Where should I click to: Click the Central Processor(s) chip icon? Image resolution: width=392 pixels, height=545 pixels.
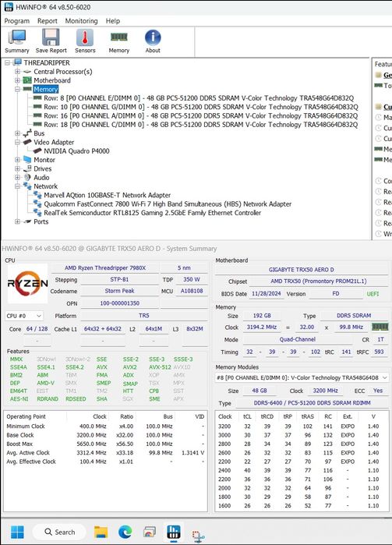27,72
